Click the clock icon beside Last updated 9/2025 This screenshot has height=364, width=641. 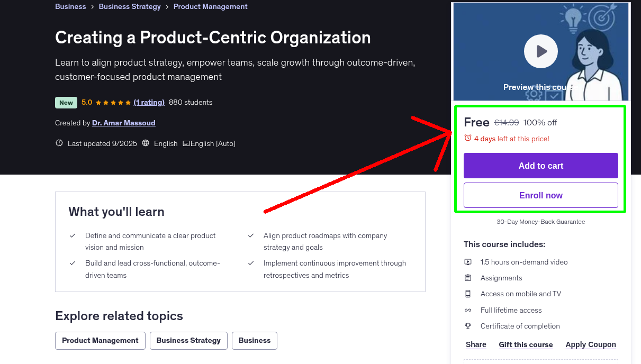(x=59, y=143)
